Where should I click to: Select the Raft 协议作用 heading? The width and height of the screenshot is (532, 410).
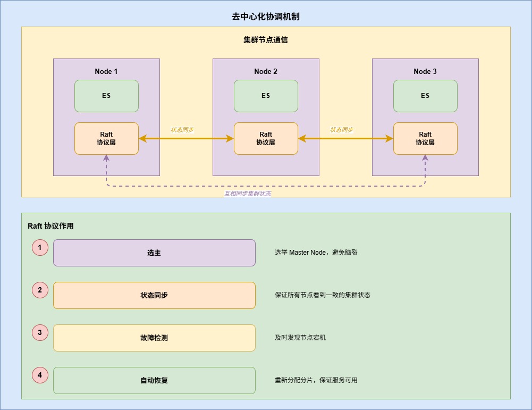[50, 226]
